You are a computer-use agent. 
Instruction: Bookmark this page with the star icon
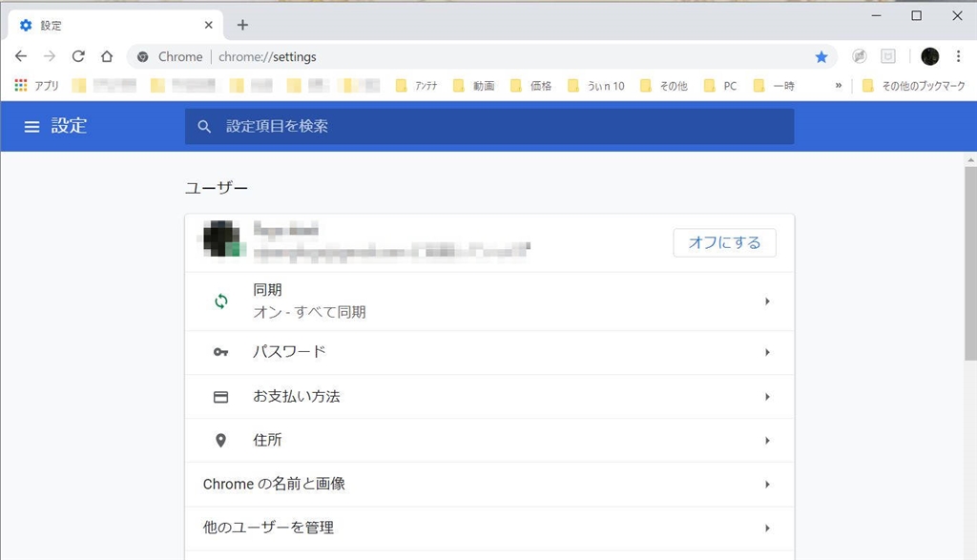coord(821,57)
